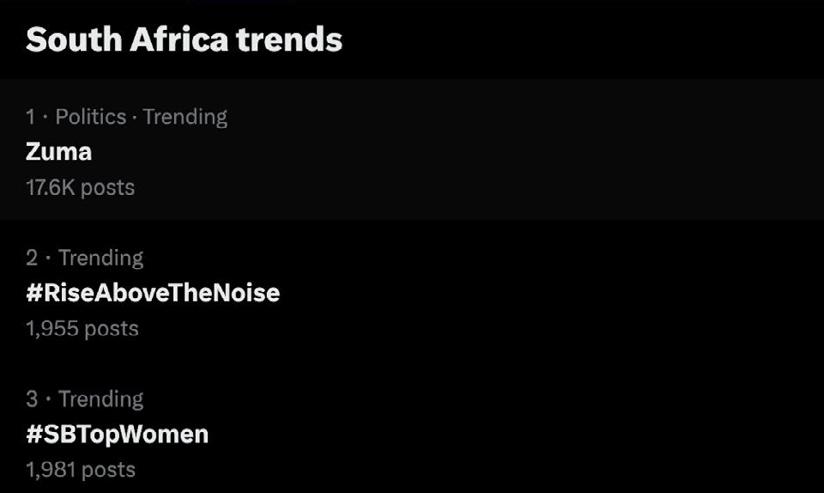Select the 17.6K posts count under Zuma
824x493 pixels.
(80, 187)
